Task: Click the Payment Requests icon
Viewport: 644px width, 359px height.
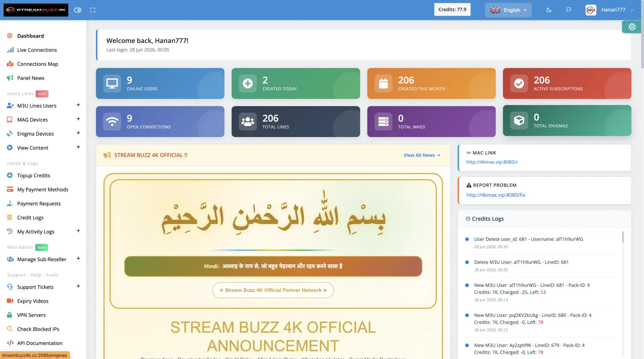Action: 10,203
